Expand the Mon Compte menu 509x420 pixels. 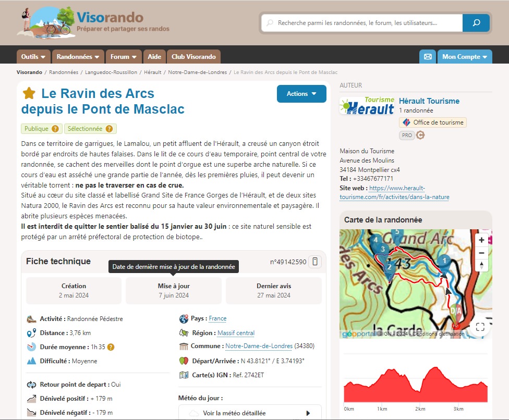coord(464,57)
